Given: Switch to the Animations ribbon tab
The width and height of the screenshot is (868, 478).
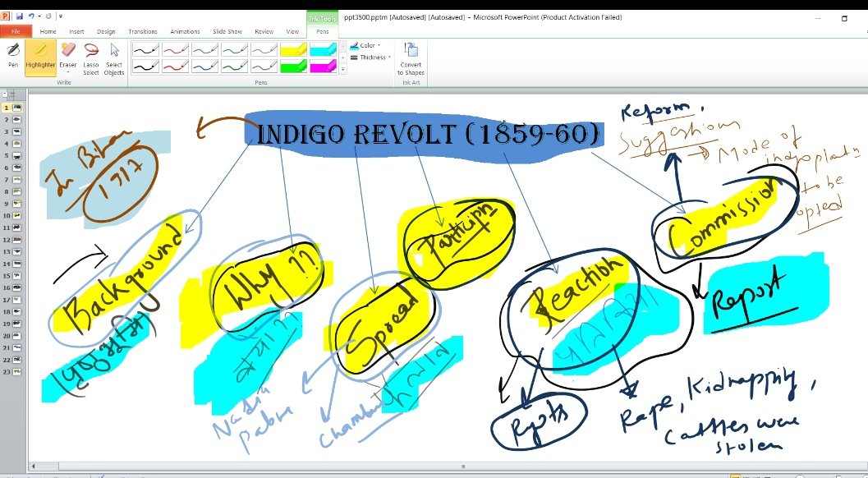Looking at the screenshot, I should point(185,31).
